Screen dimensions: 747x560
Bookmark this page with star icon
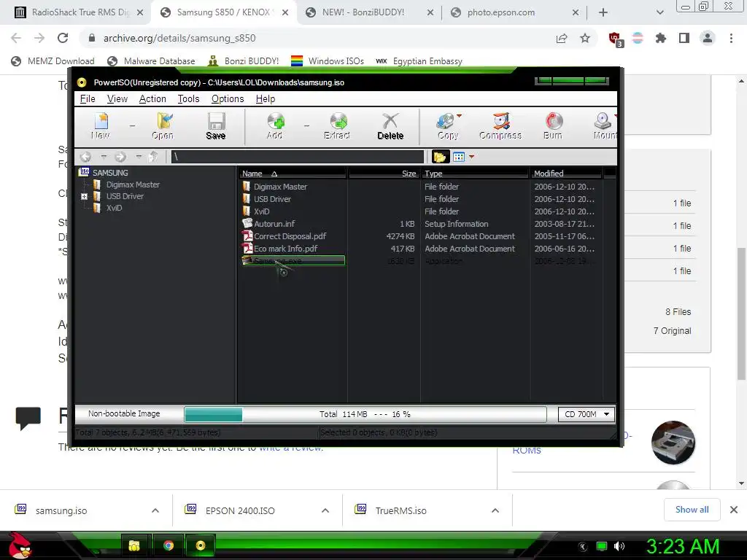coord(585,38)
